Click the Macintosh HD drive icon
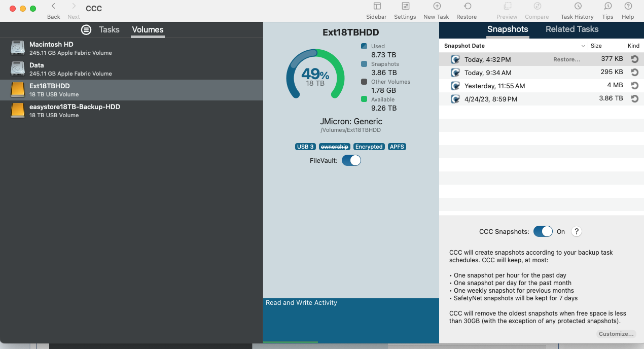 [18, 48]
